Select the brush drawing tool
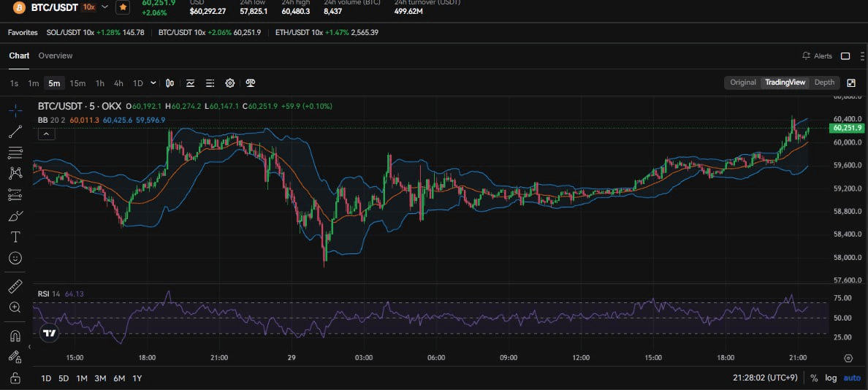 [15, 215]
